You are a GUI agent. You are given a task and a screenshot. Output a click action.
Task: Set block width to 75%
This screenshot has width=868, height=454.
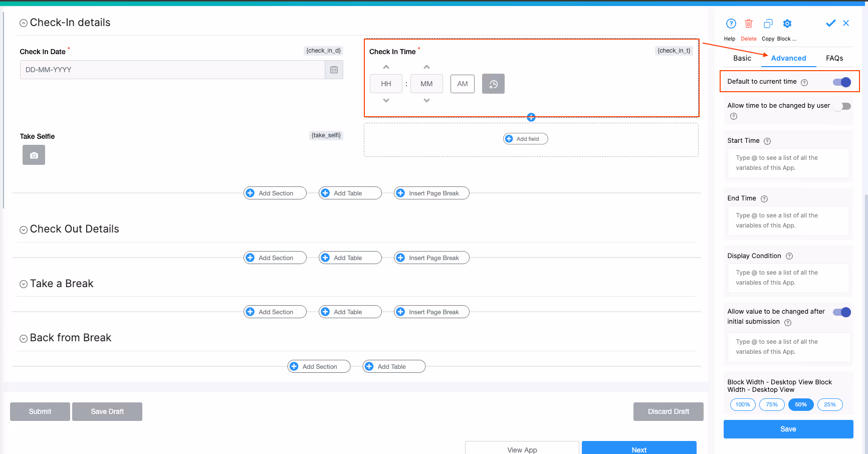click(772, 404)
